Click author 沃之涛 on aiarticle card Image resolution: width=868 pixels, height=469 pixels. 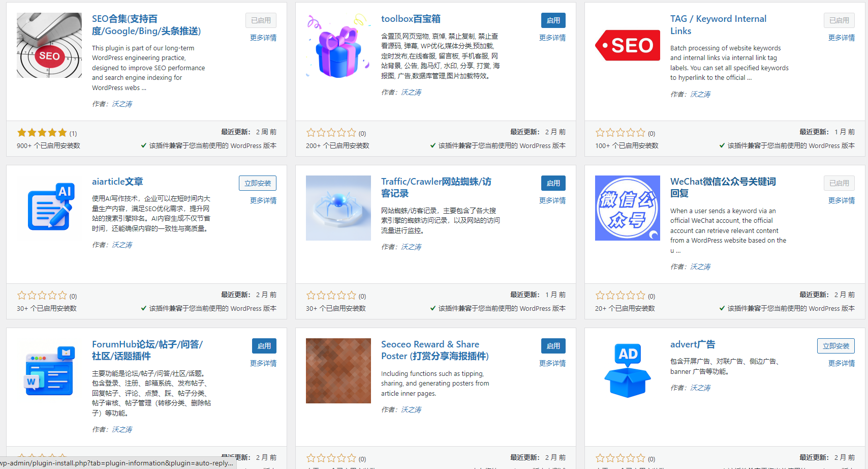[x=122, y=245]
